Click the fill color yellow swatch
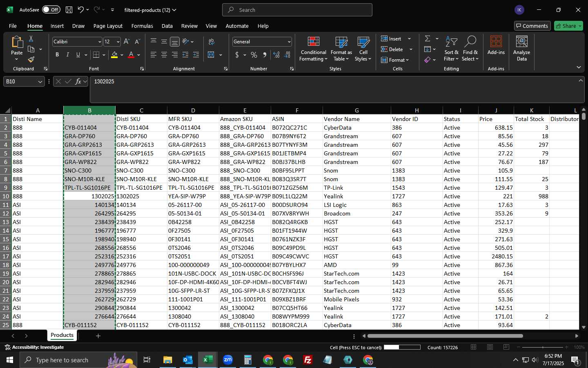Image resolution: width=588 pixels, height=368 pixels. click(x=114, y=55)
